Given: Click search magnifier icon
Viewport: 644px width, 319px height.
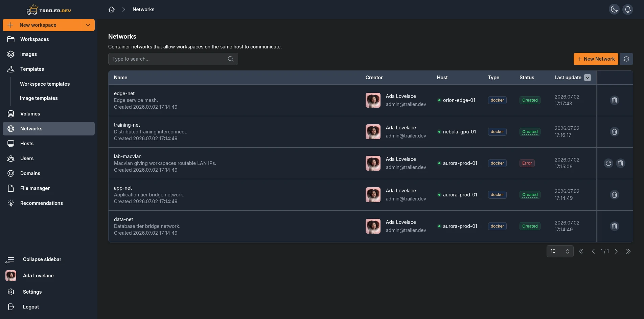Looking at the screenshot, I should click(231, 59).
